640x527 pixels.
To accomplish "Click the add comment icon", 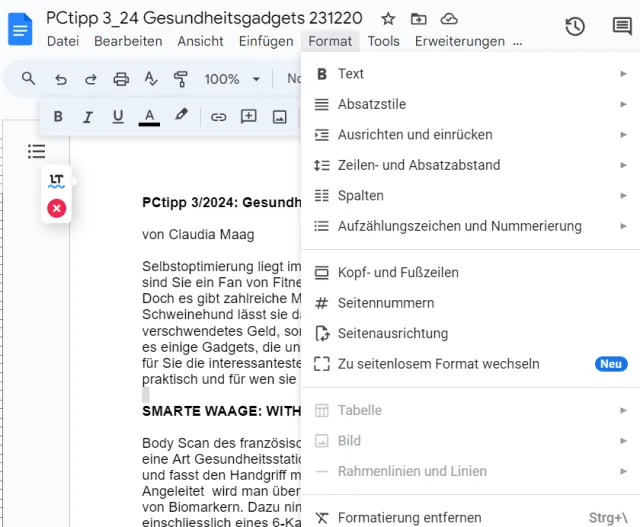I will tap(249, 117).
